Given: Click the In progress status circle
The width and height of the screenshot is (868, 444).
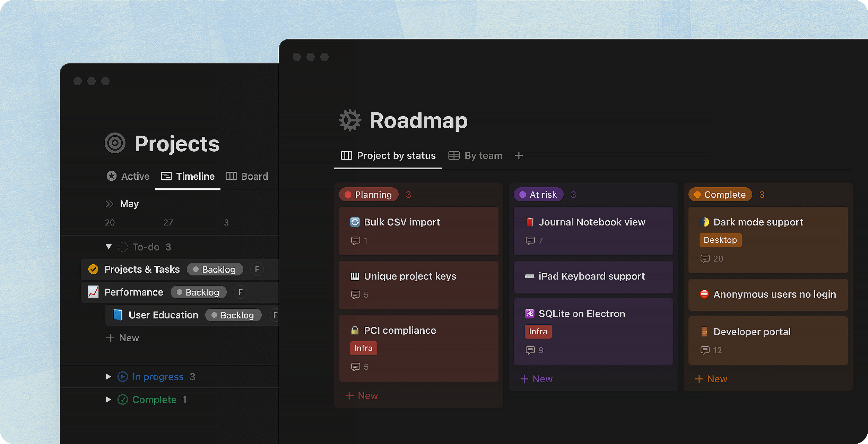Looking at the screenshot, I should pos(123,377).
